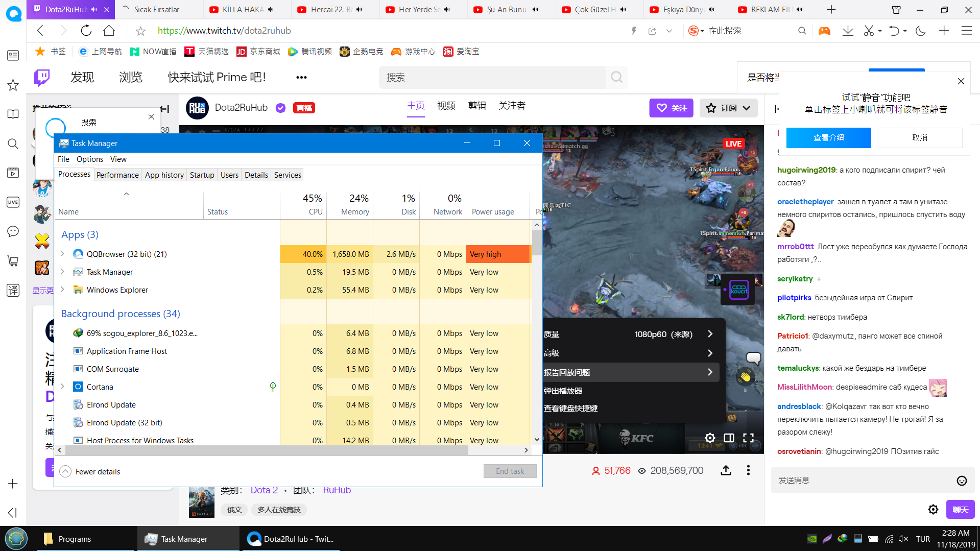Open the browser hamburger menu
The height and width of the screenshot is (551, 980).
coord(967,31)
